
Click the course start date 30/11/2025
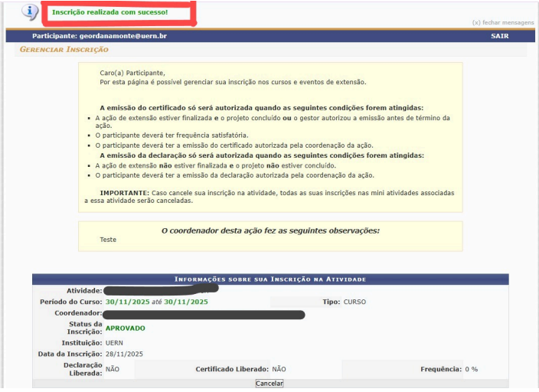pyautogui.click(x=128, y=302)
